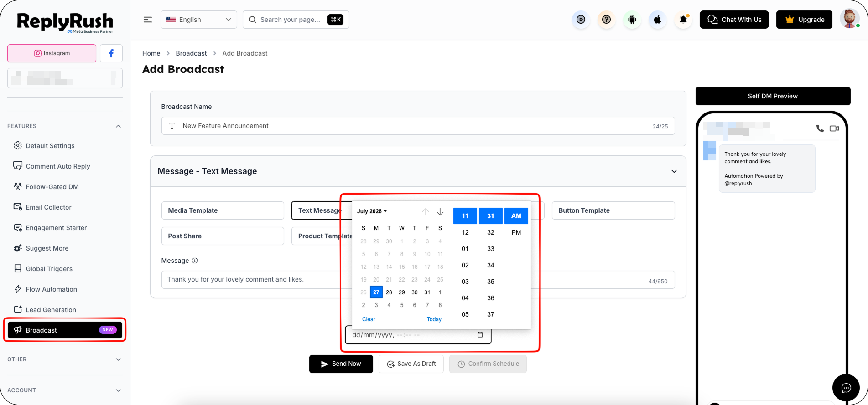Open the Apple app icon
868x405 pixels.
click(657, 20)
